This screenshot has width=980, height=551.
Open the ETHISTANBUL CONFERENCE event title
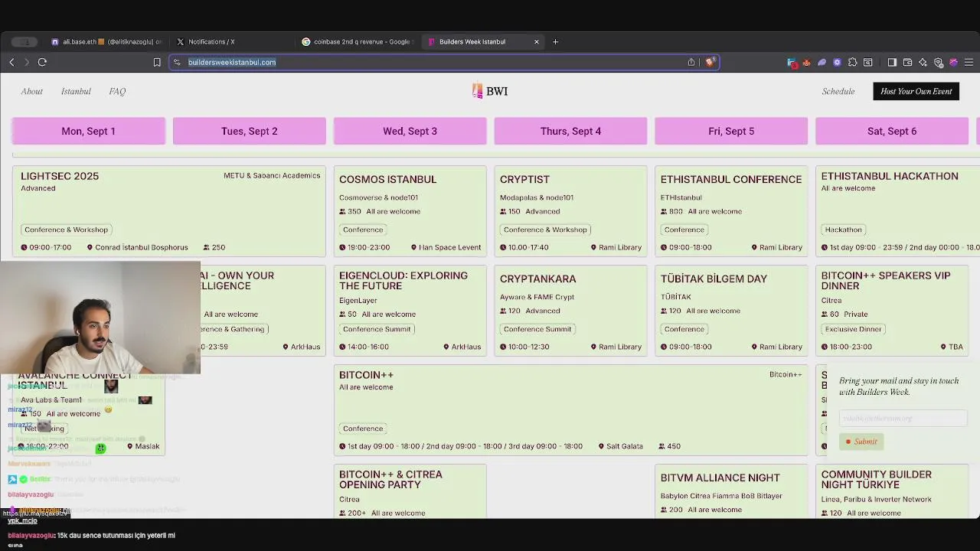point(731,179)
